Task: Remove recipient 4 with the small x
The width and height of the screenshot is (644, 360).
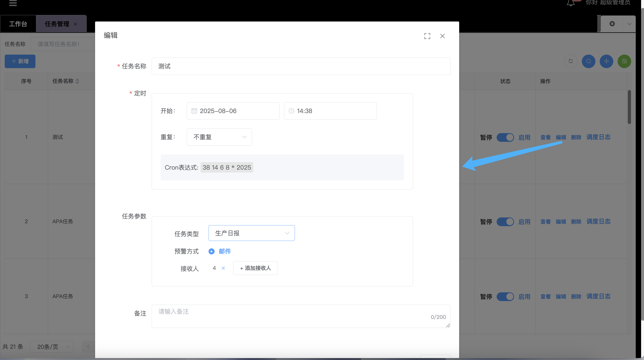Action: [223, 268]
